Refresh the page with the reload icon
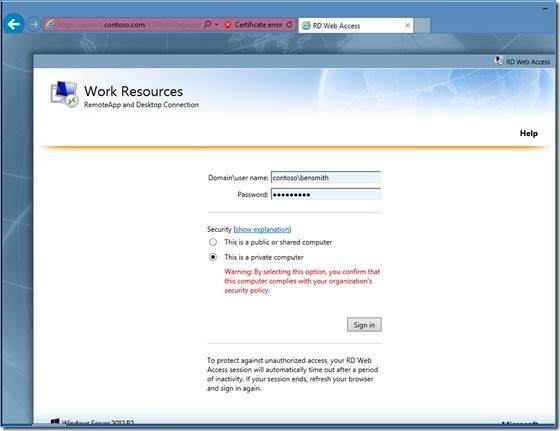 [x=289, y=25]
